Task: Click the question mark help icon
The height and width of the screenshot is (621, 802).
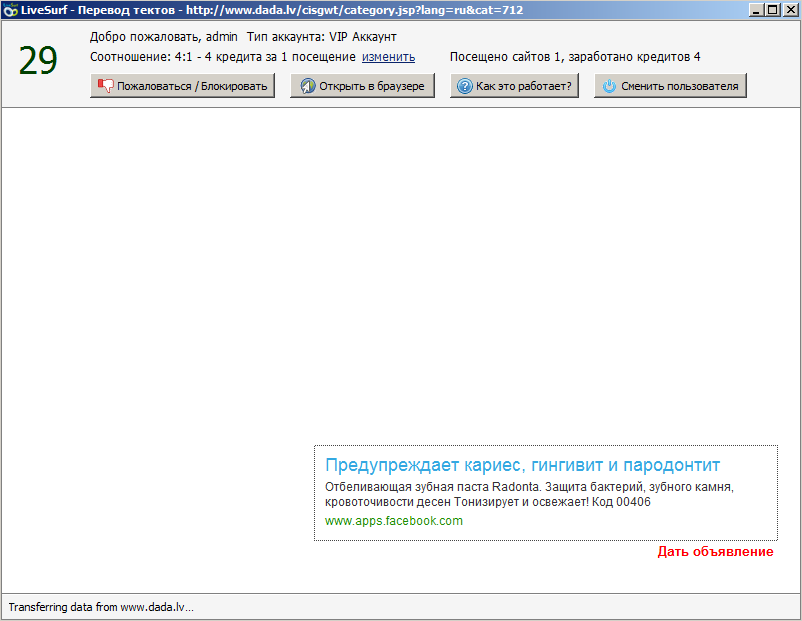Action: (x=464, y=86)
